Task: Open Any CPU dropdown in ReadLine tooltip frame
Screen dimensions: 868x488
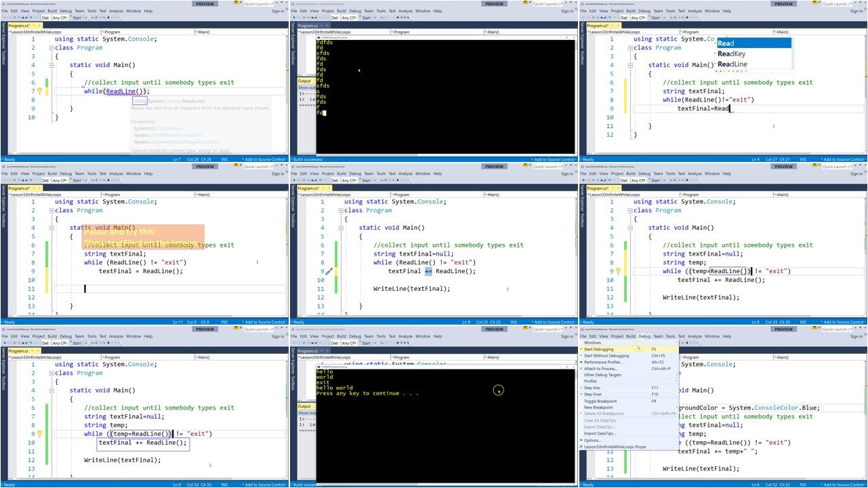Action: [x=60, y=18]
